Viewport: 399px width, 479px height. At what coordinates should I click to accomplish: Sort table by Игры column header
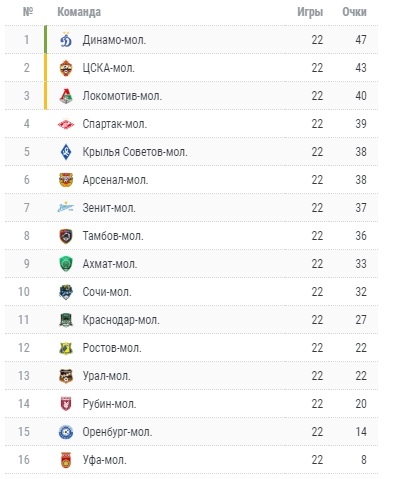(310, 12)
